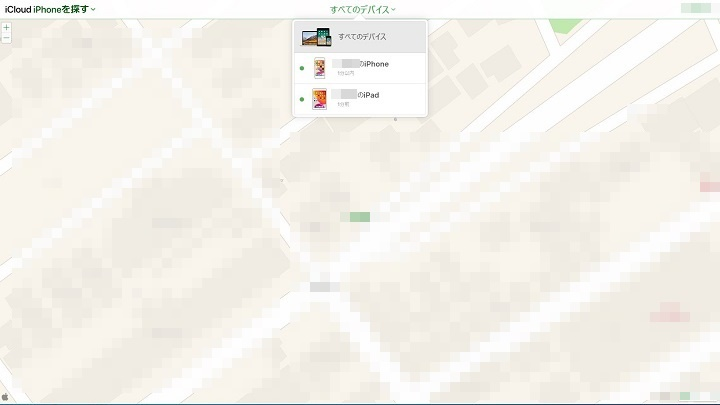Select the すべてのデバイス entry in the list
The width and height of the screenshot is (720, 405).
pyautogui.click(x=360, y=37)
